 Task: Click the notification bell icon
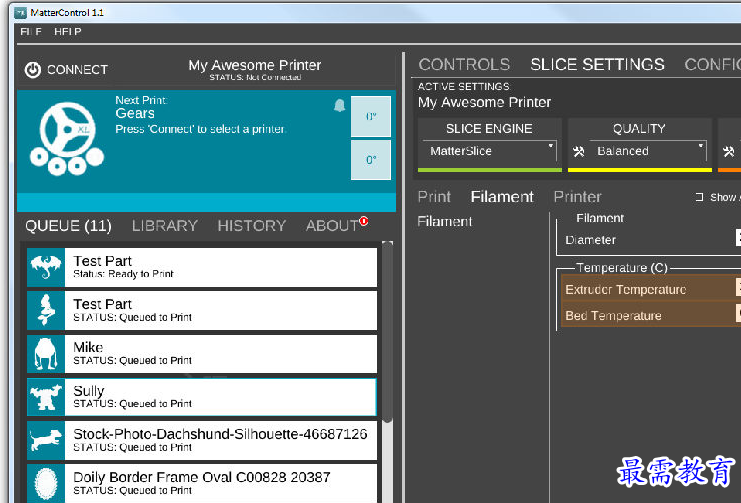[339, 105]
